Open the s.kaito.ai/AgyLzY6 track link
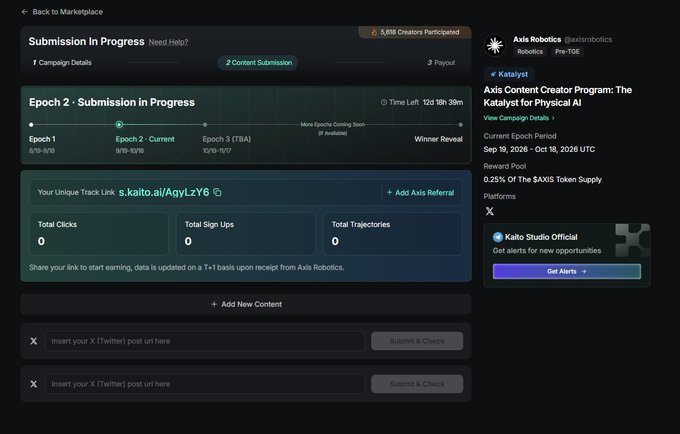 164,192
